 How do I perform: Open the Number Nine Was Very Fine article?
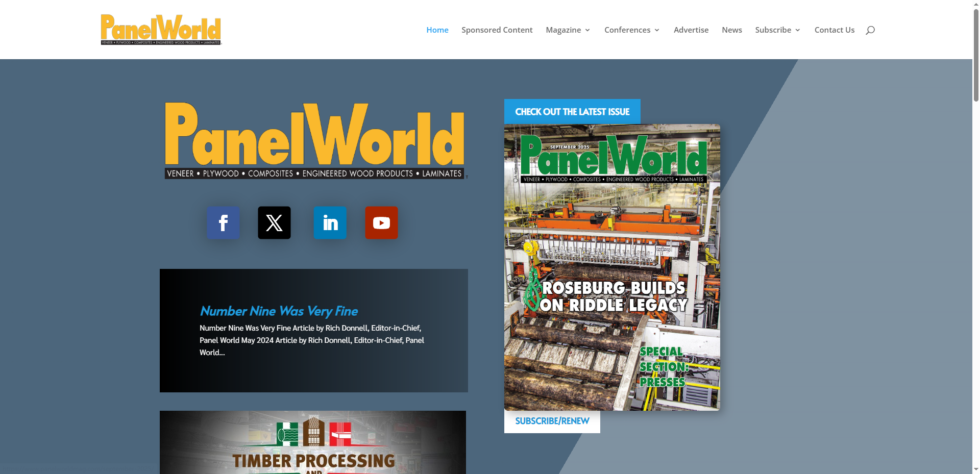pyautogui.click(x=279, y=311)
